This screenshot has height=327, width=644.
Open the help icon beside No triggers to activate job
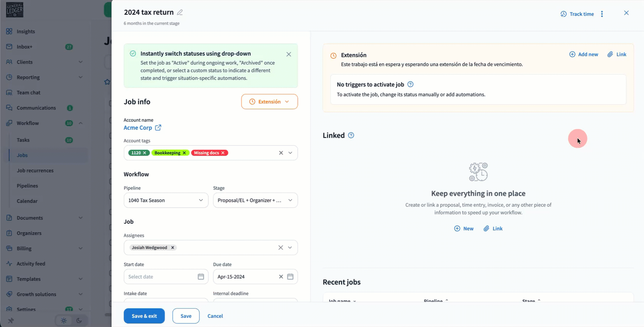coord(411,84)
